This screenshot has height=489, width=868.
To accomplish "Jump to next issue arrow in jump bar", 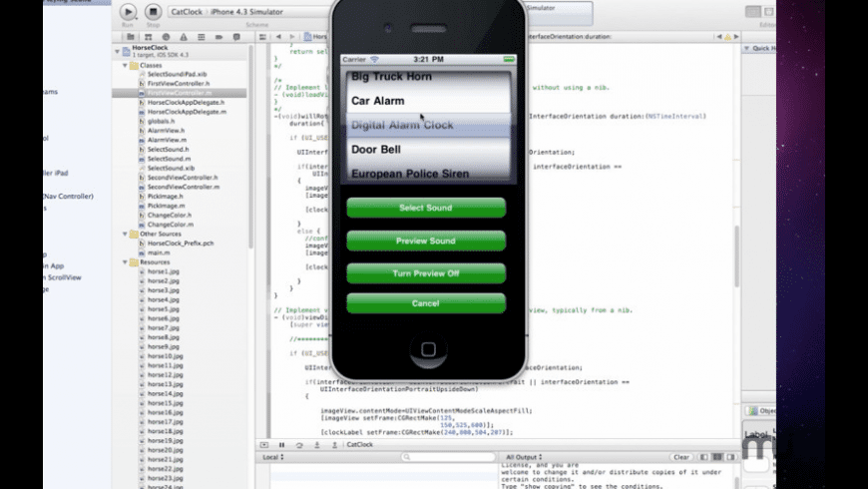I will coord(736,37).
